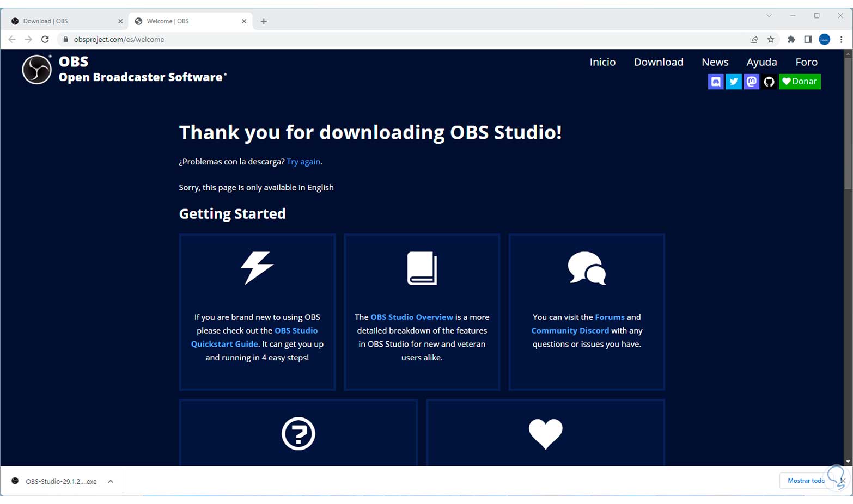Open the News navigation item
This screenshot has height=504, width=853.
pyautogui.click(x=715, y=62)
